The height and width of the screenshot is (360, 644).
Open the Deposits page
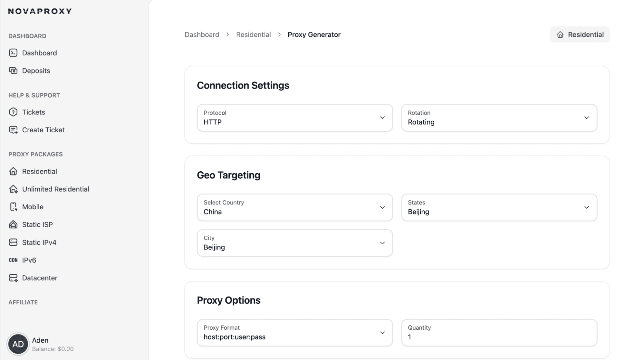tap(36, 71)
